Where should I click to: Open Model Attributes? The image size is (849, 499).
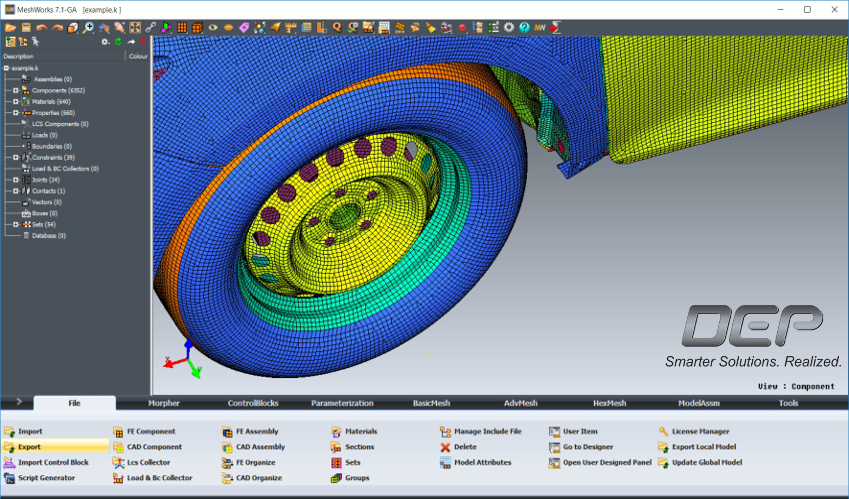tap(475, 462)
